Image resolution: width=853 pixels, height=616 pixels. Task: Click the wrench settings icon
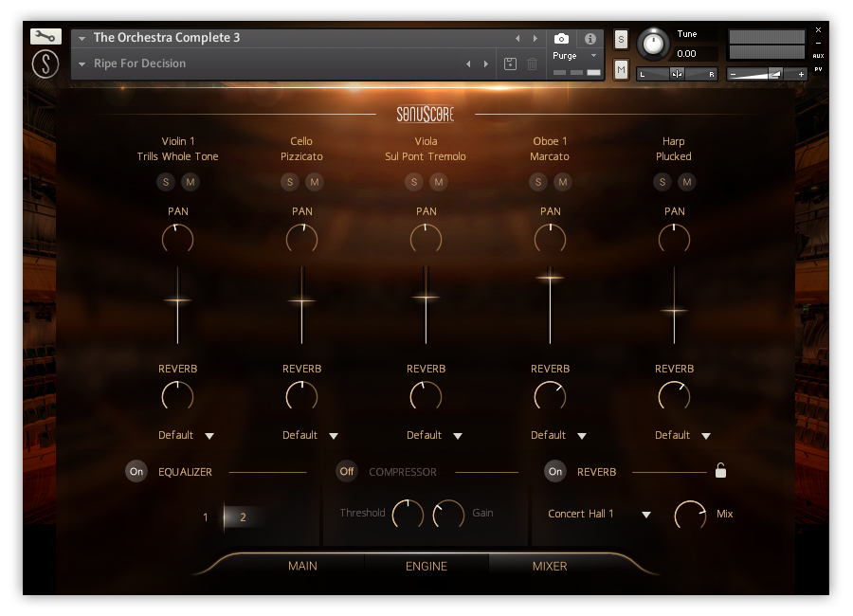tap(45, 37)
